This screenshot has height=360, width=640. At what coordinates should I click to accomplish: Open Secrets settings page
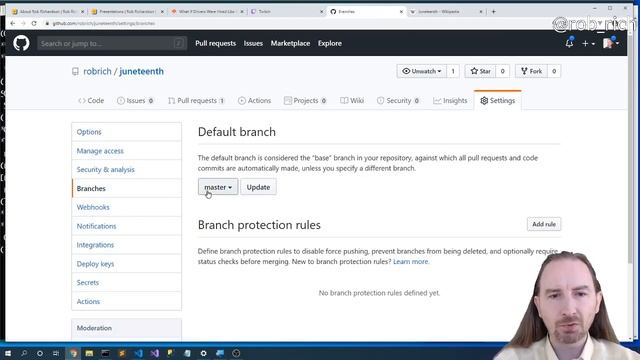[127, 282]
